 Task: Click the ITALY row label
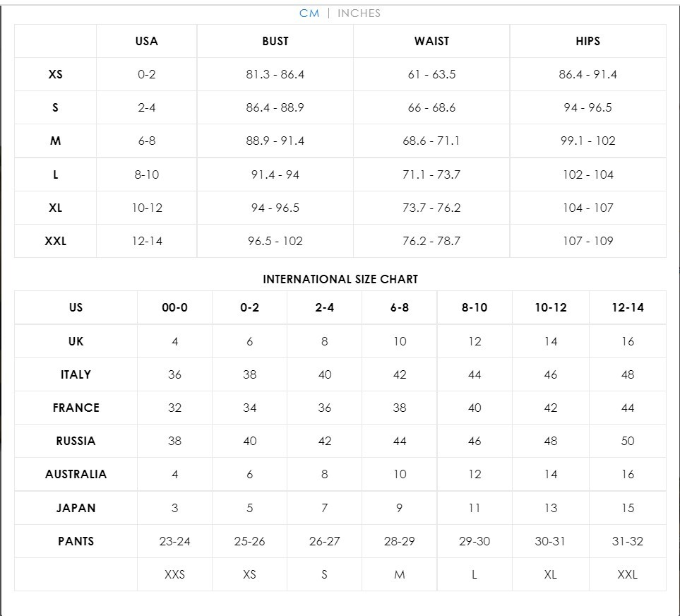[x=76, y=374]
